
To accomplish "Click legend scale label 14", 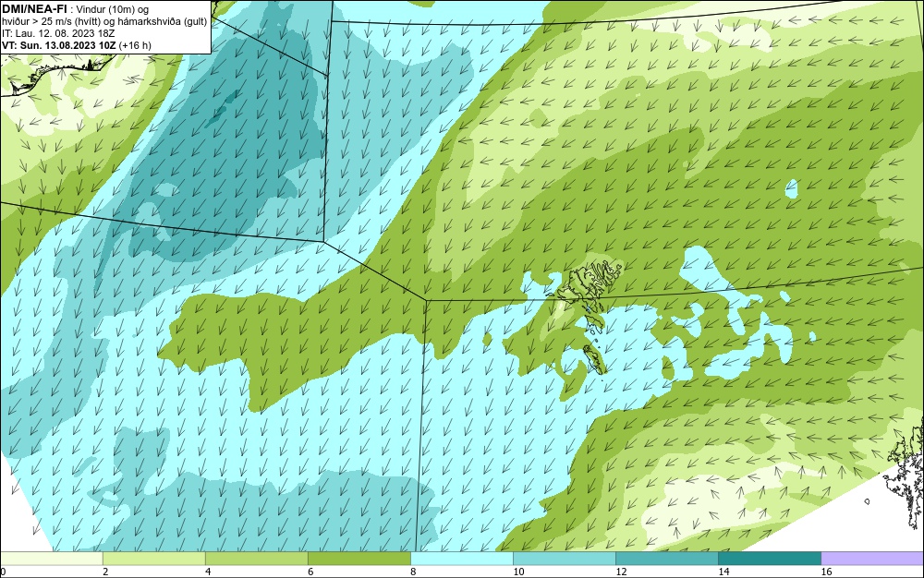I will click(723, 572).
